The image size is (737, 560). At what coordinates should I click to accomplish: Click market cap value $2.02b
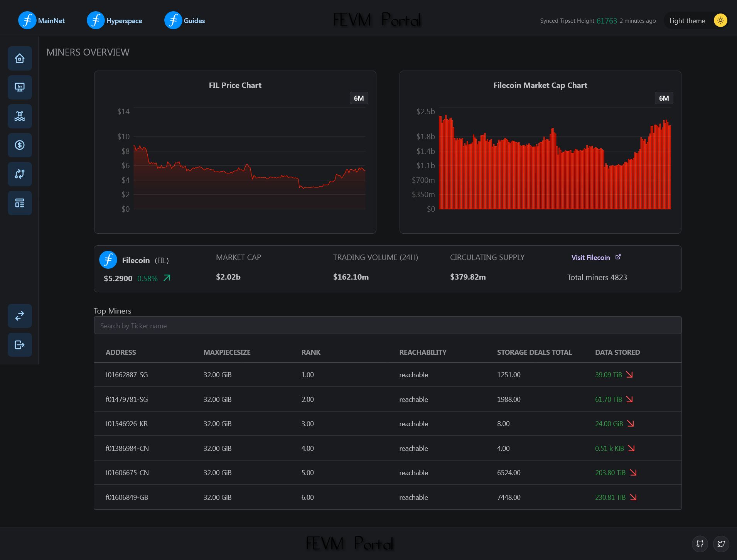point(228,277)
